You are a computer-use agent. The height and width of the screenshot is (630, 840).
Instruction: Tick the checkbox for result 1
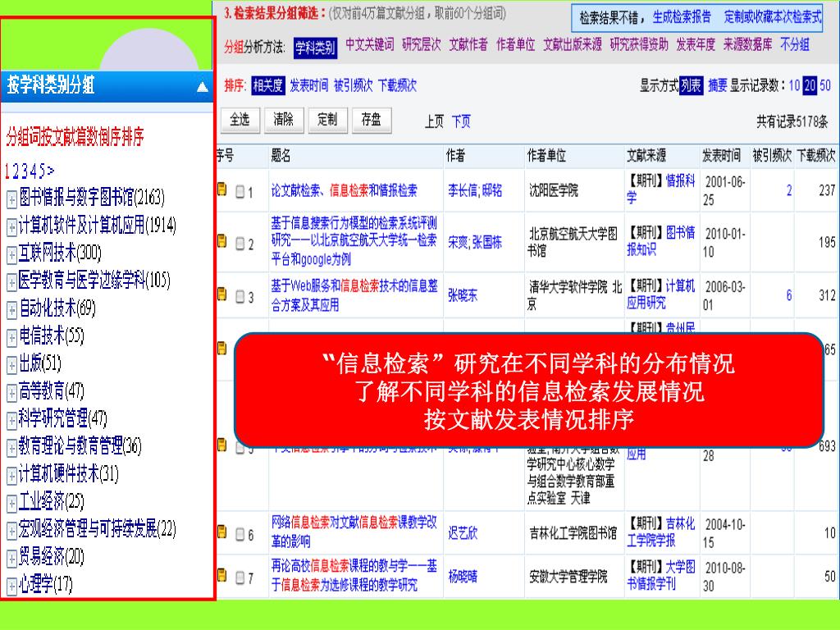point(240,191)
